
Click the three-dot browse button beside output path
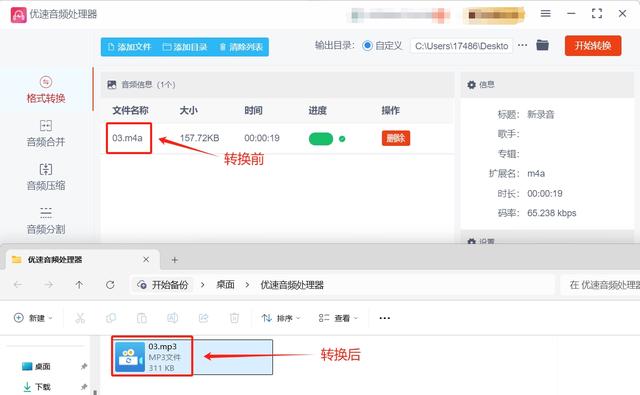click(x=522, y=45)
